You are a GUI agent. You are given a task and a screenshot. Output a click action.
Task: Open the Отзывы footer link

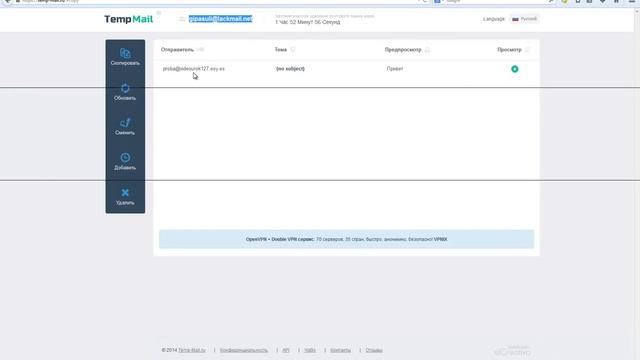(374, 350)
